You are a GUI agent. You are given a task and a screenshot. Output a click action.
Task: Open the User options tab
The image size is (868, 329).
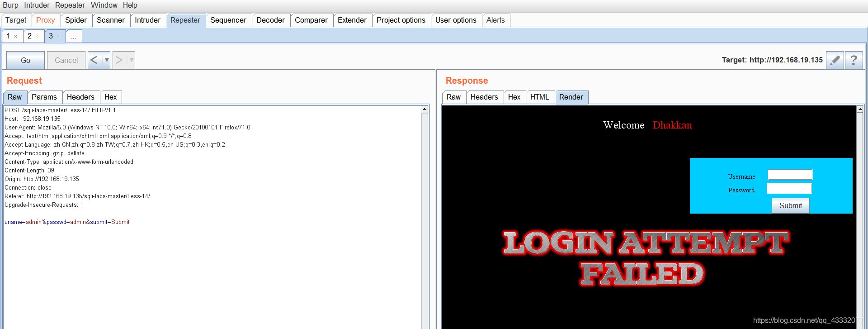tap(456, 20)
